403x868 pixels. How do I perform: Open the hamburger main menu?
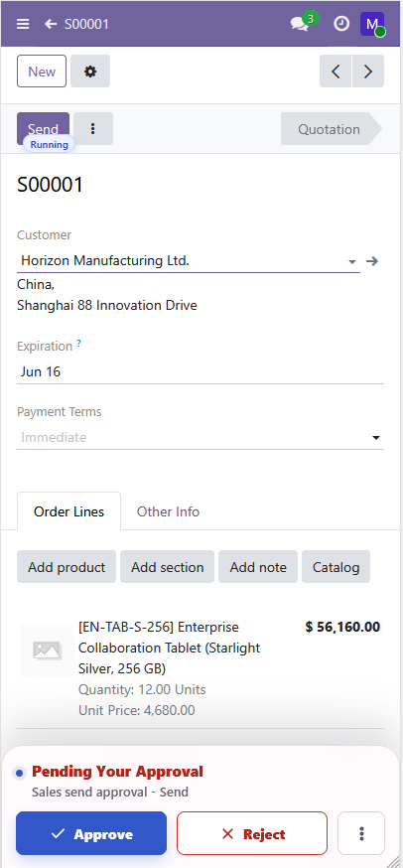click(x=23, y=24)
